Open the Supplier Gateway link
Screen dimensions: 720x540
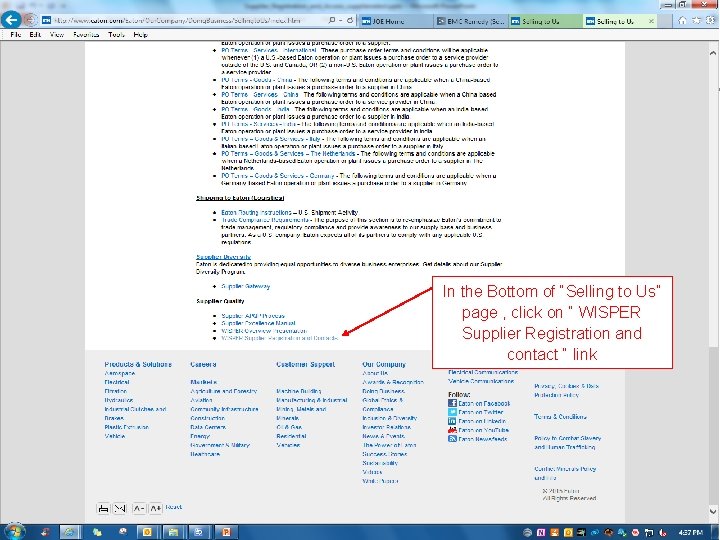[246, 287]
